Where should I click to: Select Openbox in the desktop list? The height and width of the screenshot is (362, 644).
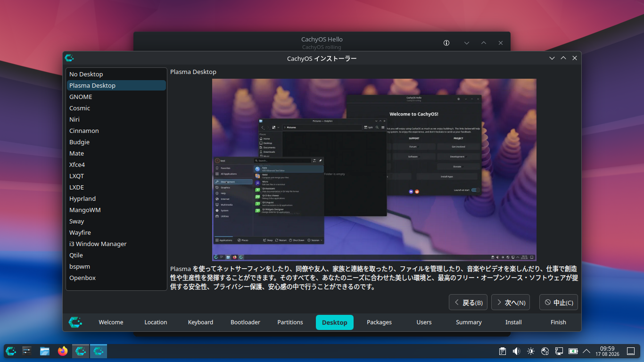coord(116,278)
